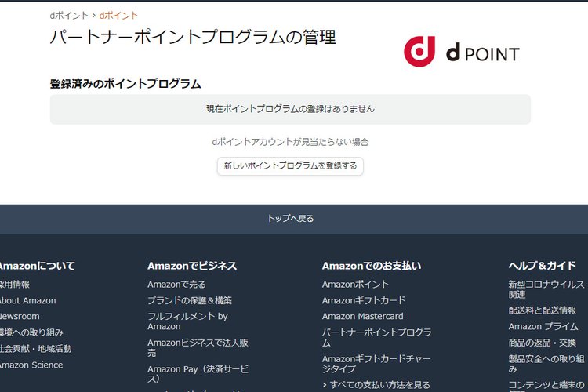Viewport: 588px width, 392px height.
Task: Open 新型コロナウイルス関連 footer link
Action: (546, 289)
